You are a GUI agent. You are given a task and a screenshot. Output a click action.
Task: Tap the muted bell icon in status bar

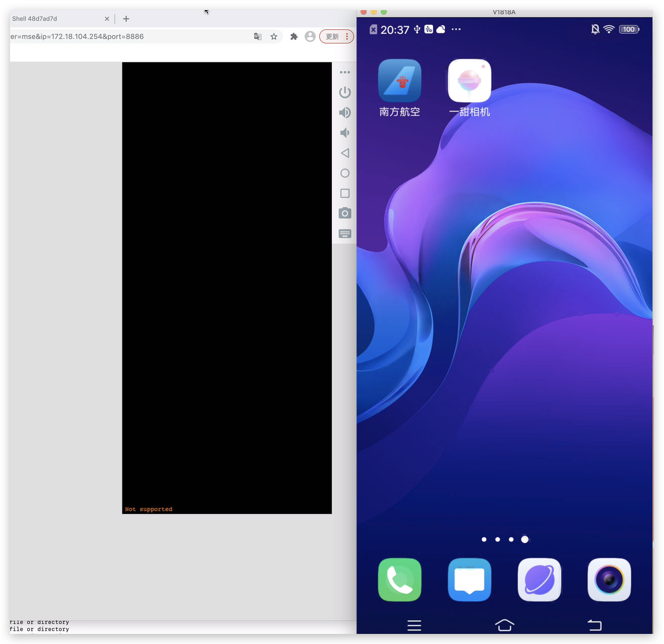pos(595,29)
